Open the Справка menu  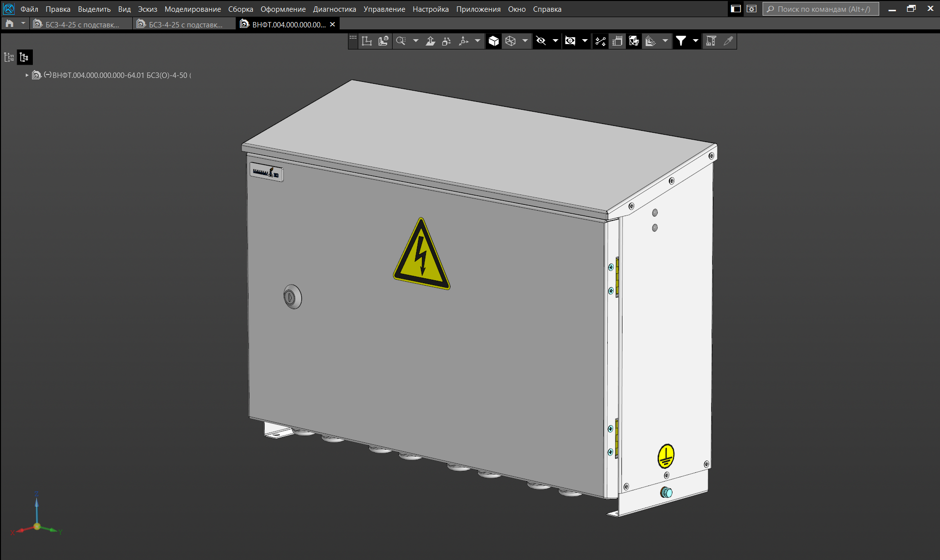click(547, 9)
